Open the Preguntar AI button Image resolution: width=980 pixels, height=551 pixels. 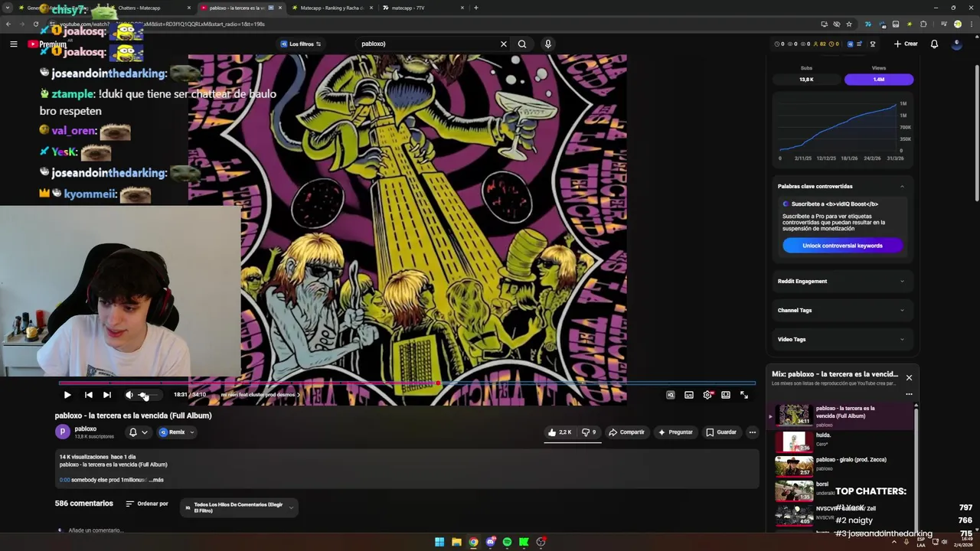coord(675,432)
